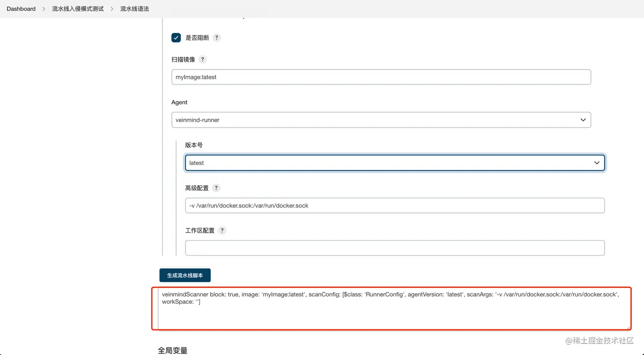Image resolution: width=644 pixels, height=355 pixels.
Task: Show help for 高级配置
Action: click(216, 188)
